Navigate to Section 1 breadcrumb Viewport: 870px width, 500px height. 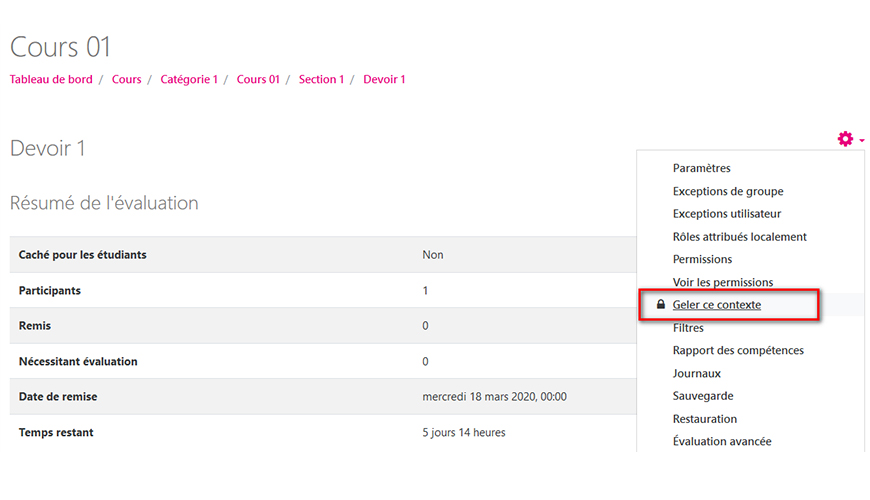pyautogui.click(x=321, y=79)
